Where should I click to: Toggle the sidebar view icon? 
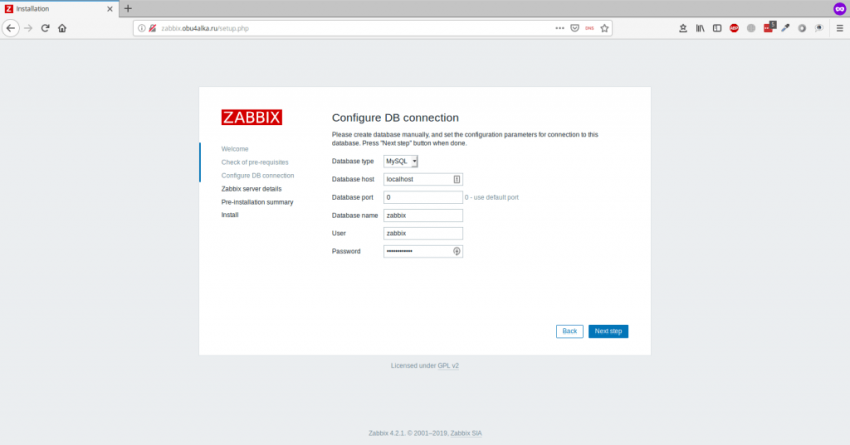pos(717,28)
